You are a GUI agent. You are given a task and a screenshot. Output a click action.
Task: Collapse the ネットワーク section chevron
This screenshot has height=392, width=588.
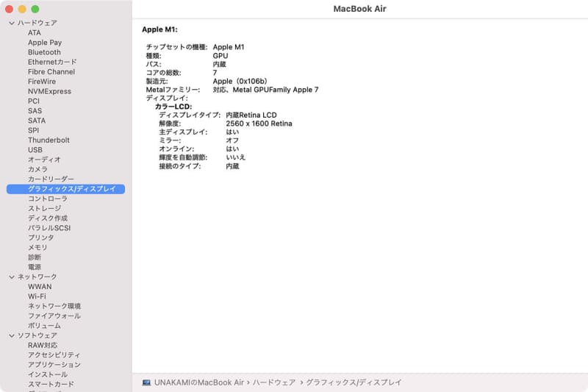click(12, 277)
